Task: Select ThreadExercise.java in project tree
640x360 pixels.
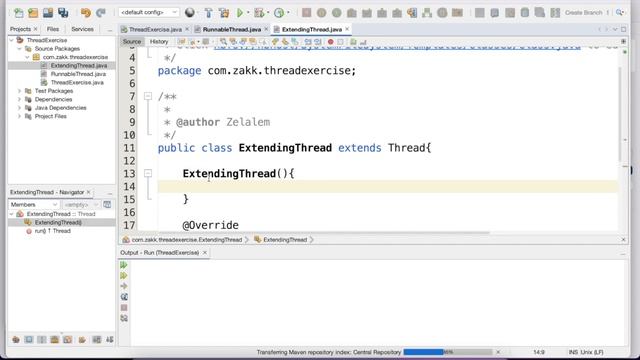Action: coord(77,82)
